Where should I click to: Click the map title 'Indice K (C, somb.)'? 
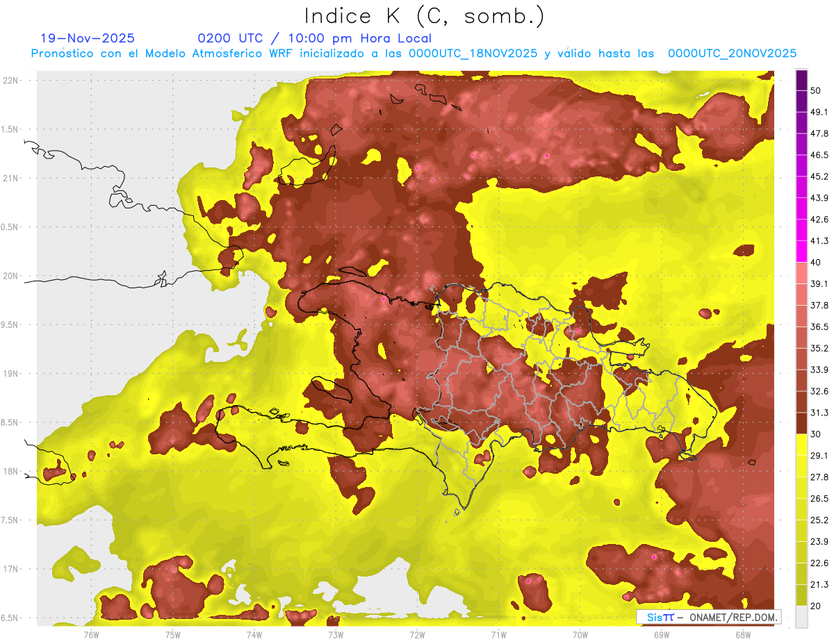425,16
